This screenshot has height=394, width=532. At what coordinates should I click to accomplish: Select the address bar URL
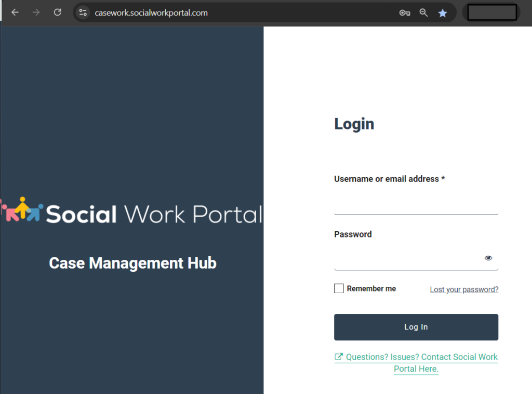point(151,12)
